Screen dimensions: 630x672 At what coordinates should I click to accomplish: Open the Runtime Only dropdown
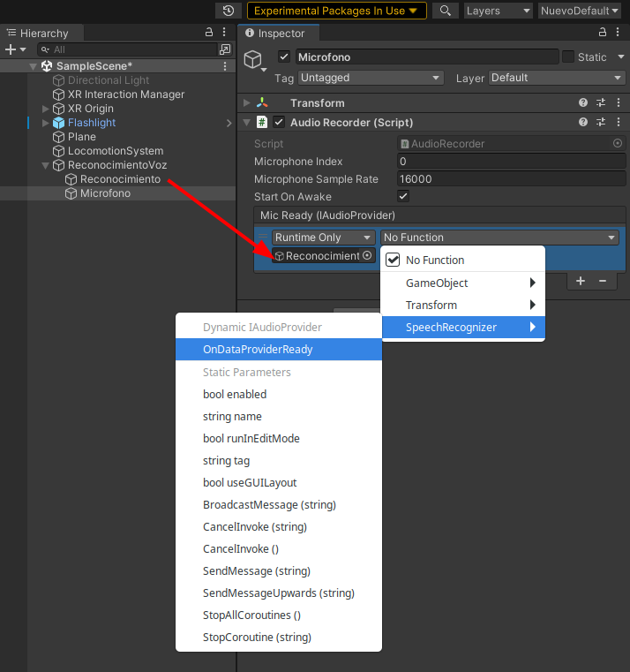click(x=323, y=238)
